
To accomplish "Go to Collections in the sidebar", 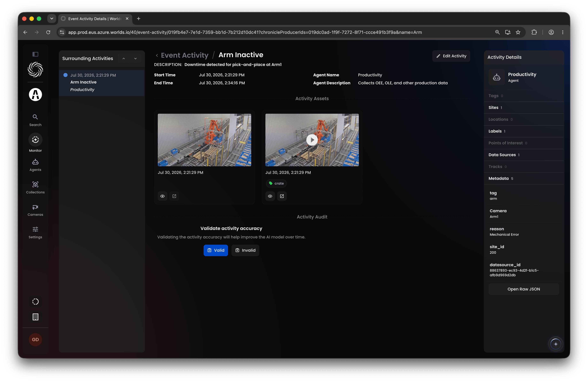I will (35, 187).
